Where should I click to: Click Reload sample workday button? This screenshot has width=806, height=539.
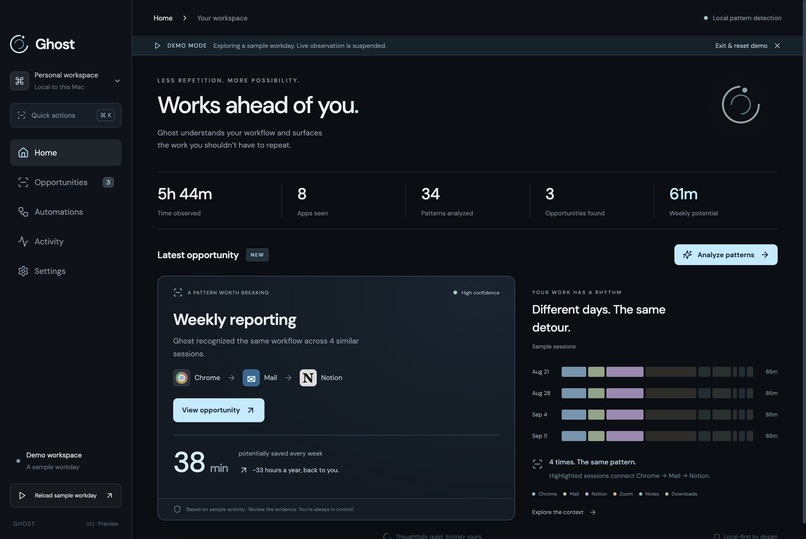[66, 495]
